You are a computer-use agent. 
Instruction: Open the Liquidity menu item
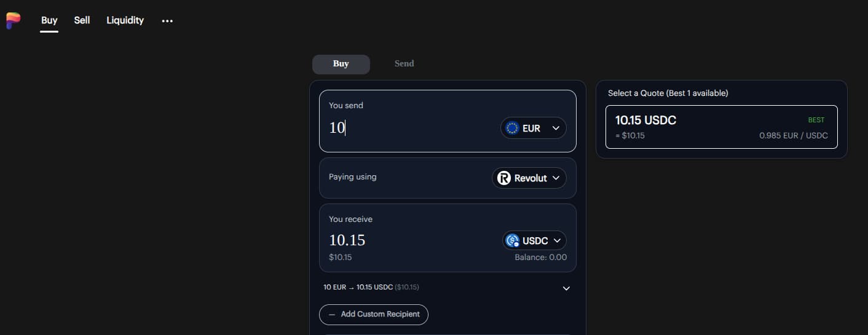click(x=125, y=20)
